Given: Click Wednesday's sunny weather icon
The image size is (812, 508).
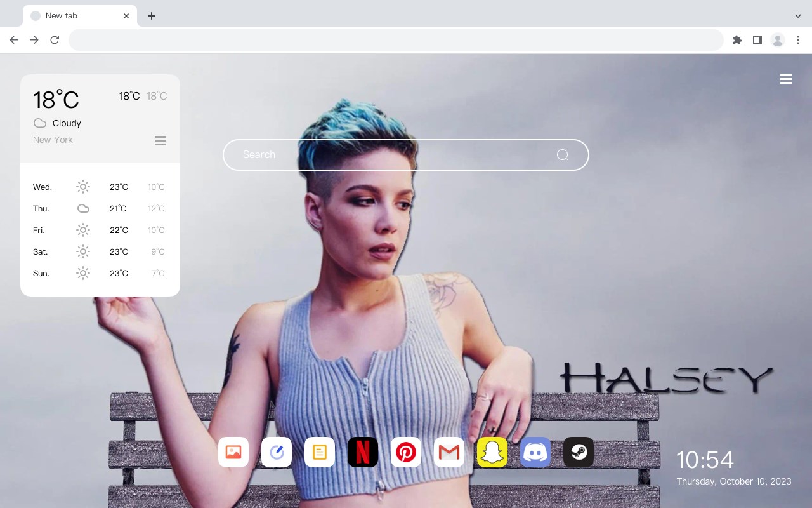Looking at the screenshot, I should pos(83,187).
